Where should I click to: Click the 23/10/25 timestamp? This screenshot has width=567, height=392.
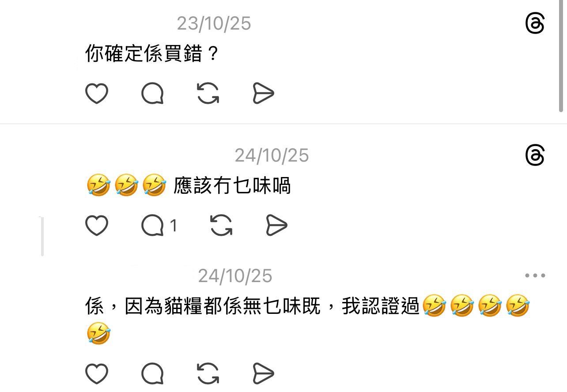(214, 23)
